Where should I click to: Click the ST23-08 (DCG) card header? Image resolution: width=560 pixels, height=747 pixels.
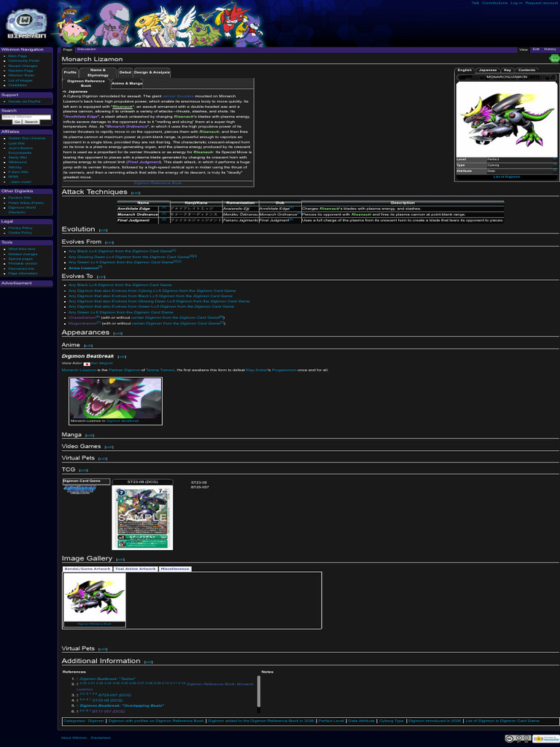(x=142, y=482)
